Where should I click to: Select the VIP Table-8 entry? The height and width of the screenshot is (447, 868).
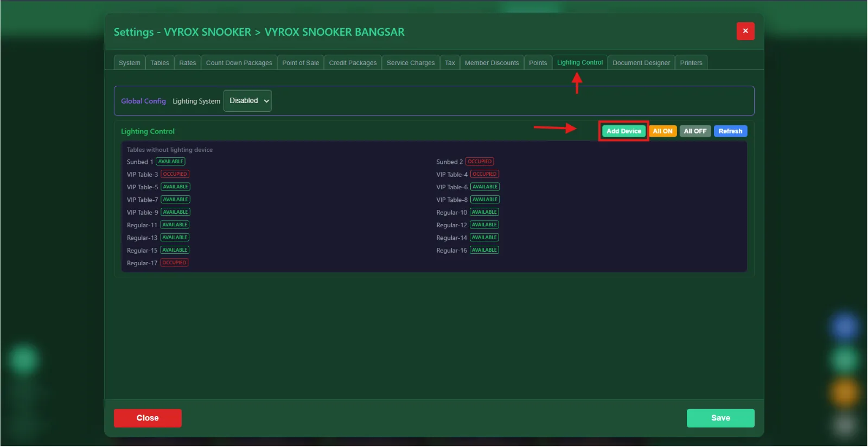pos(468,200)
